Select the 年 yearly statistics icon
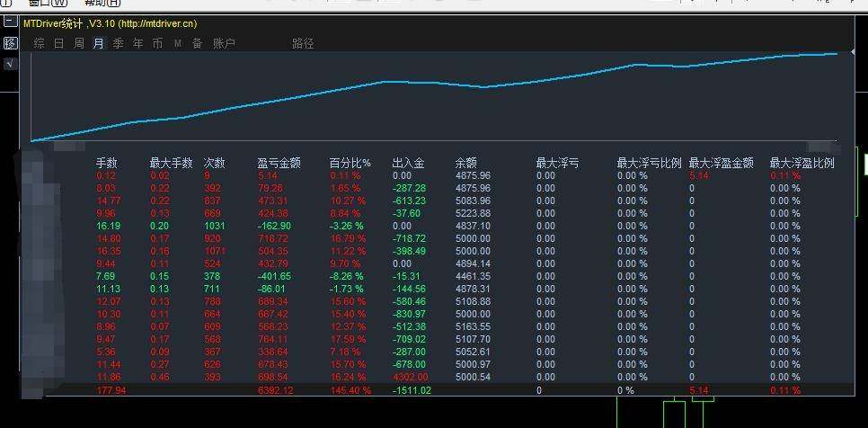Screen dimensions: 868x428 [137, 43]
